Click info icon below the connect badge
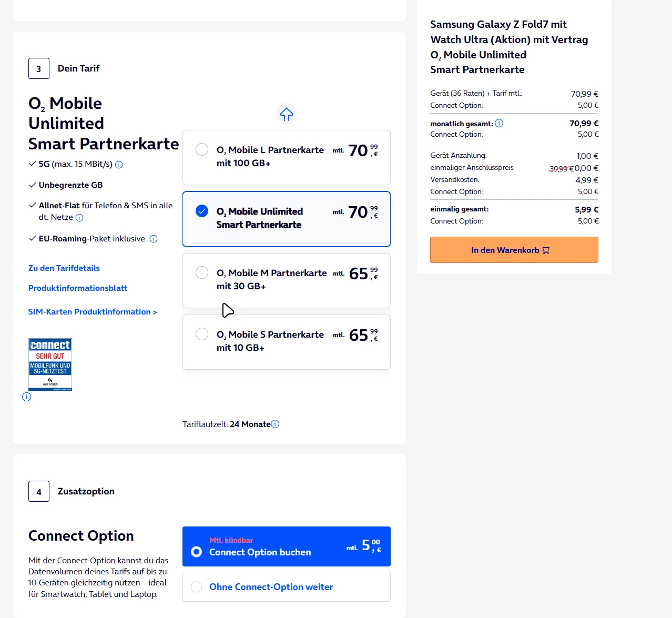The image size is (672, 618). point(27,397)
